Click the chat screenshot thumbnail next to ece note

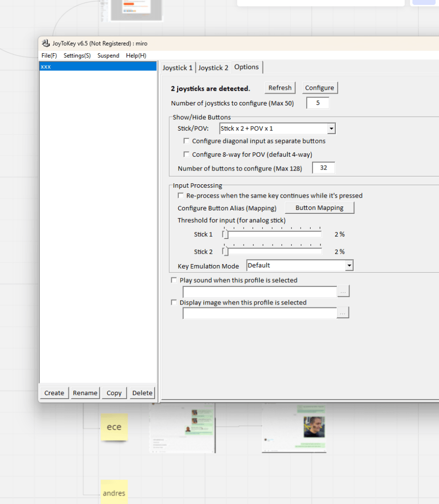pos(182,428)
